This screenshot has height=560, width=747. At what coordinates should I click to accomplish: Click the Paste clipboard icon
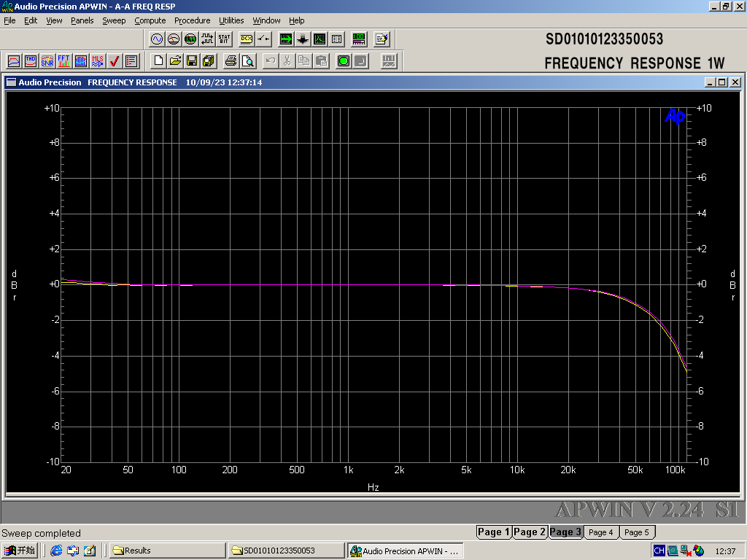(322, 61)
